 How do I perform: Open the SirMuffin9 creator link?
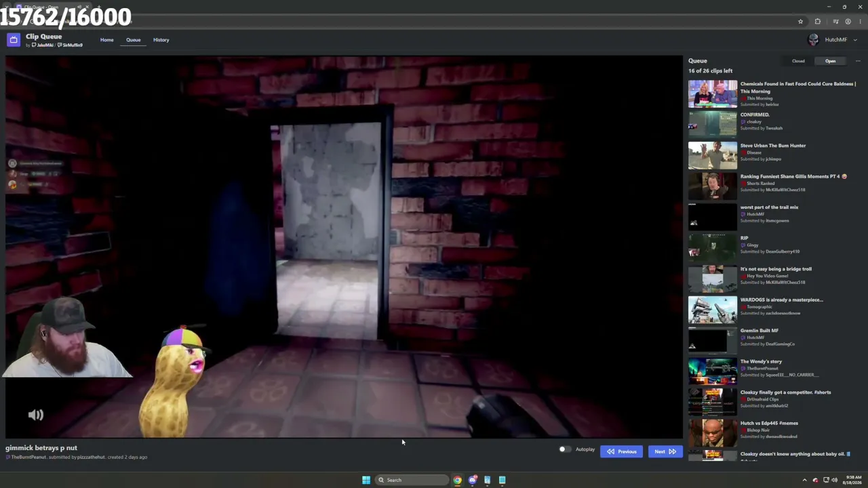point(72,45)
